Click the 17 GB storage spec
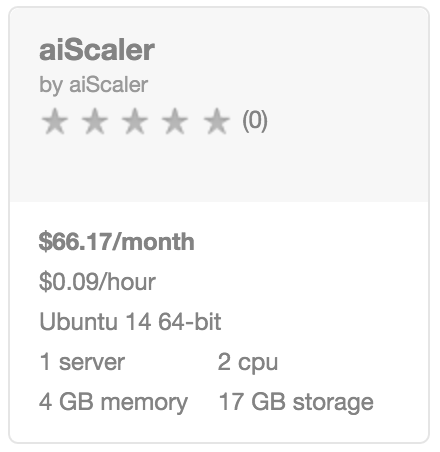 [x=296, y=403]
